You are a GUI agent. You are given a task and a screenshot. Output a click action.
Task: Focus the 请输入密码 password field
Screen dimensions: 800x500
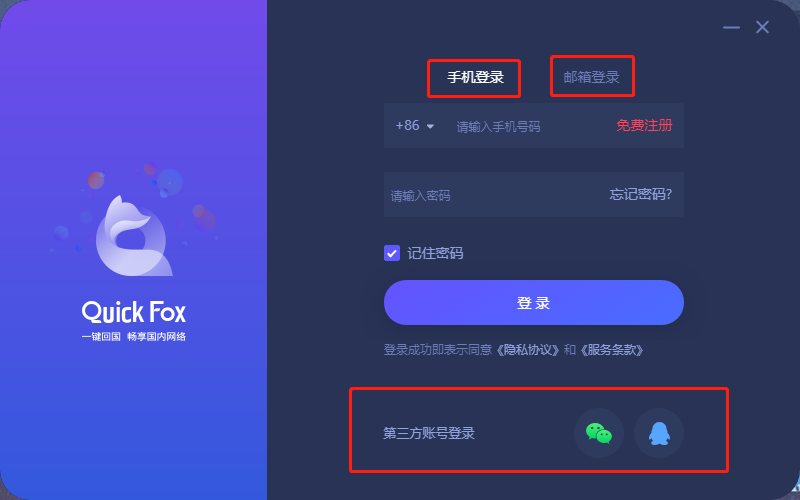[x=495, y=195]
